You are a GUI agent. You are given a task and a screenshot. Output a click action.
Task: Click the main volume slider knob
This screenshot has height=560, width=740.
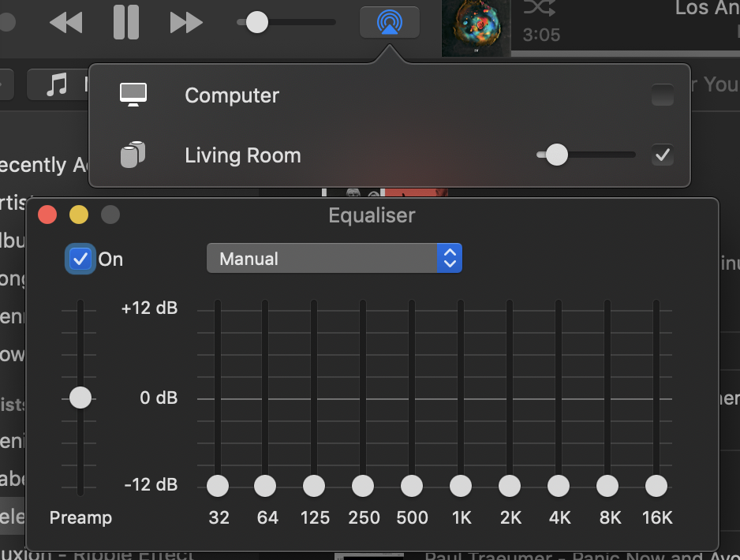[257, 22]
